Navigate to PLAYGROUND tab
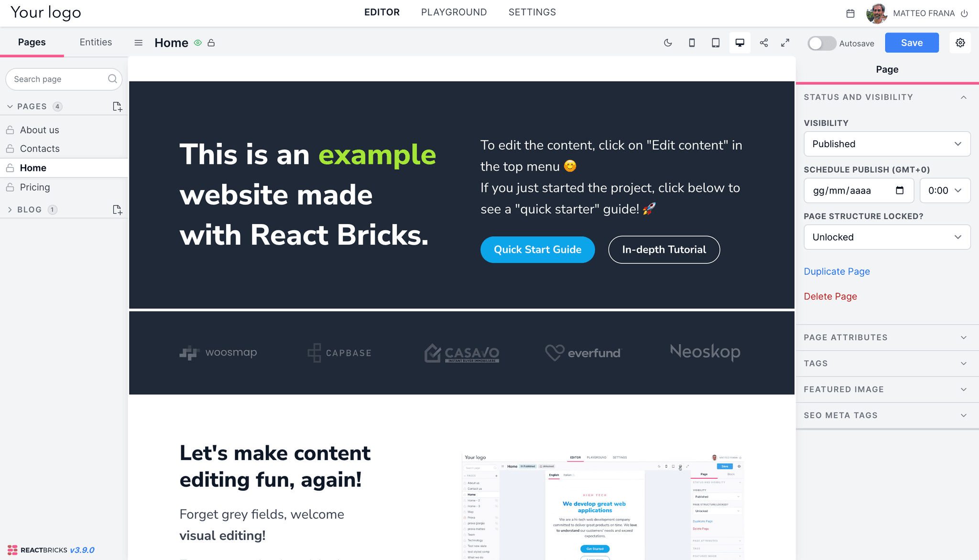 coord(454,12)
